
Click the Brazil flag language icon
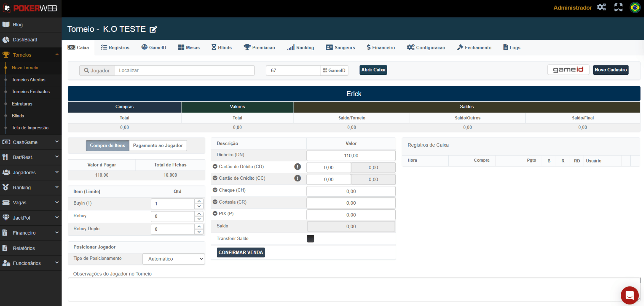pyautogui.click(x=635, y=7)
